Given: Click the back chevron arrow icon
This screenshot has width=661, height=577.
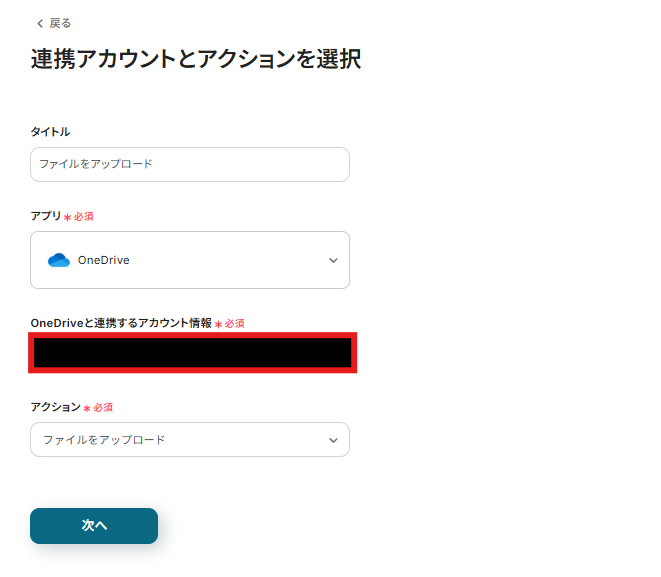Looking at the screenshot, I should point(39,23).
